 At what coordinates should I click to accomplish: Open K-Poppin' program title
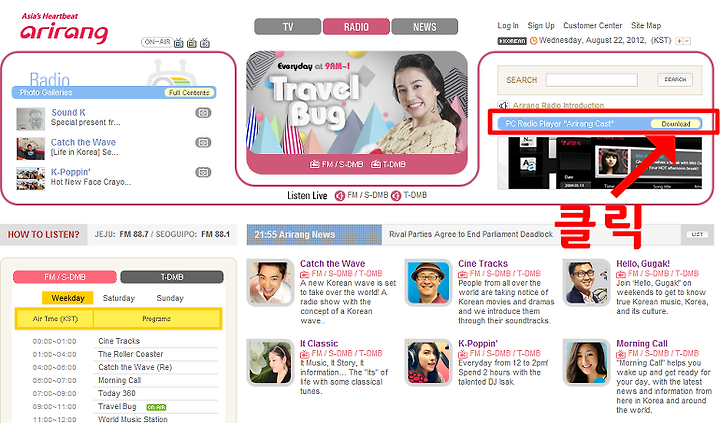478,344
